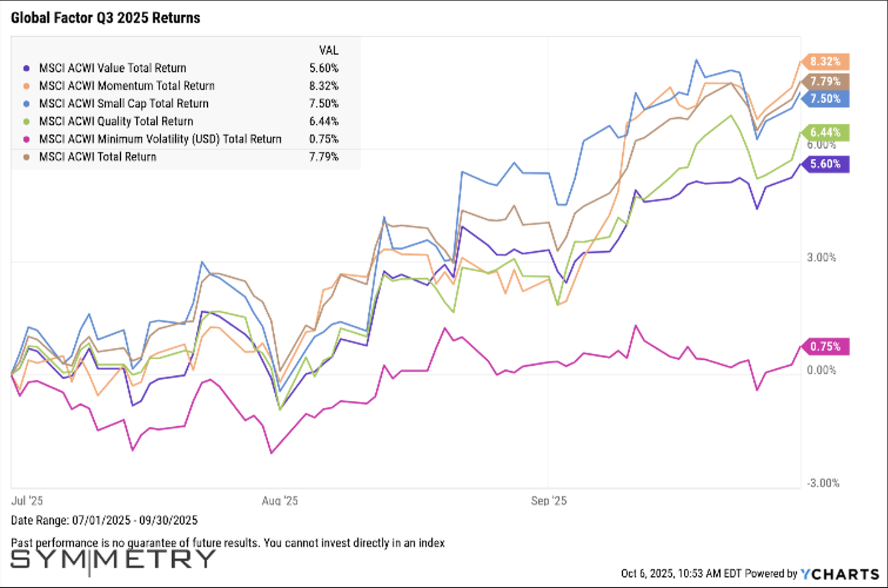888x588 pixels.
Task: Select MSCI ACWI Momentum Total Return label
Action: point(127,86)
